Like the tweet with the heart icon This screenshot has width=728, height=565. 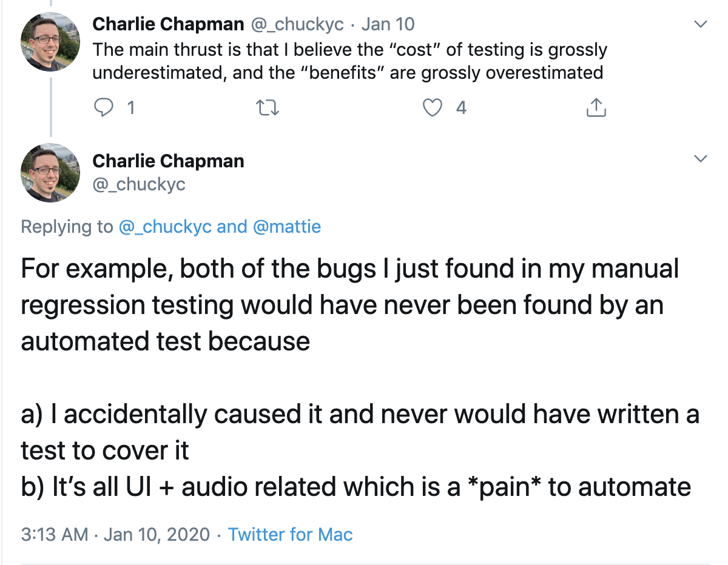coord(432,108)
